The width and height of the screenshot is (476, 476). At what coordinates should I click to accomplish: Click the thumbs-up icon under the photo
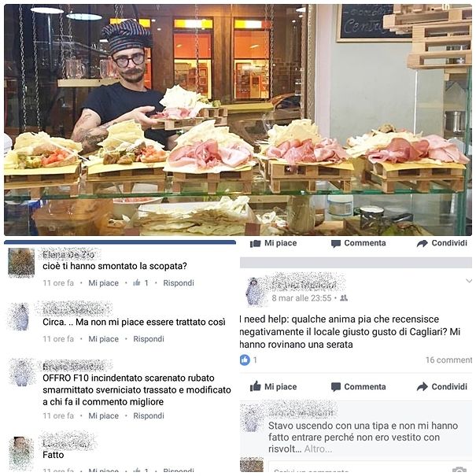(255, 243)
